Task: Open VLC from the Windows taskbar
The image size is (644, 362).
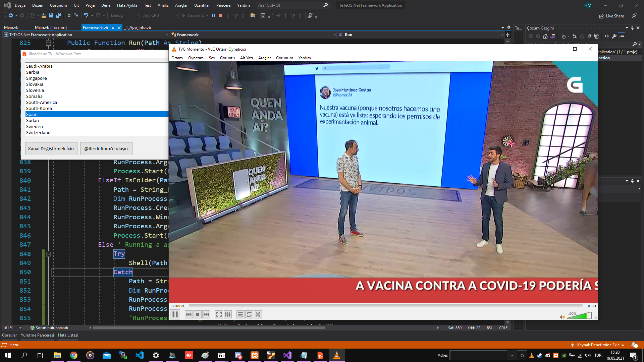Action: (336, 355)
